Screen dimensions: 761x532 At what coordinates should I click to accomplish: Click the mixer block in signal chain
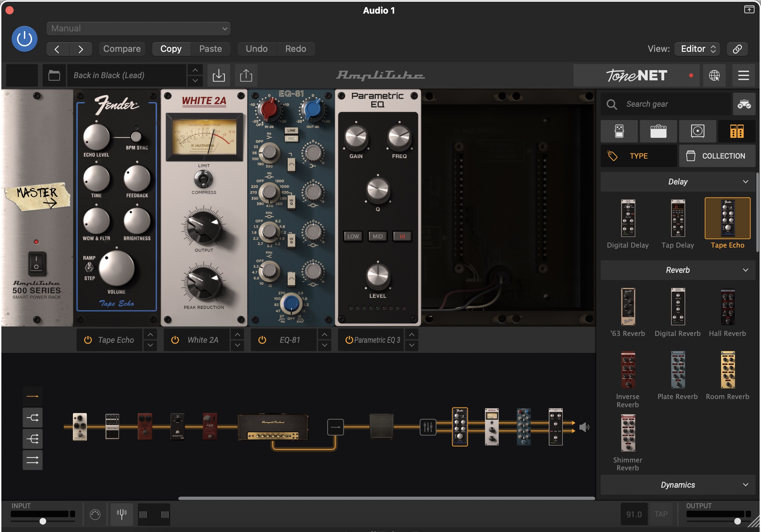click(x=428, y=427)
